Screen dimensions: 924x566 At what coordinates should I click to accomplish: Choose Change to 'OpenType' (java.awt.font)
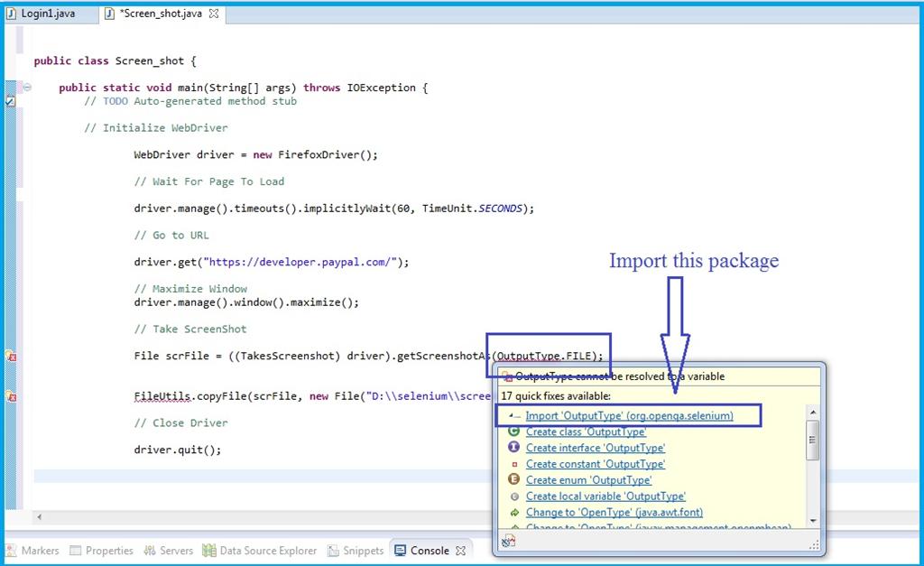pos(614,513)
